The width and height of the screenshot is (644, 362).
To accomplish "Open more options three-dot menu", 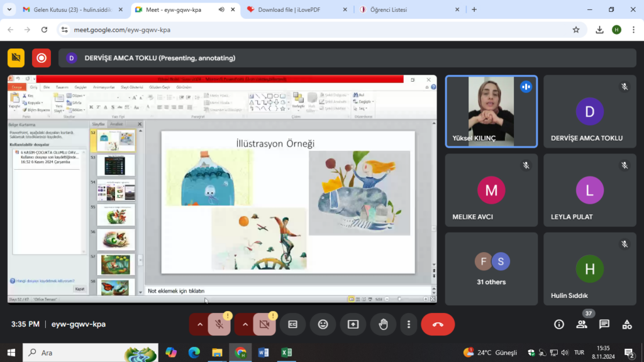I will coord(409,324).
